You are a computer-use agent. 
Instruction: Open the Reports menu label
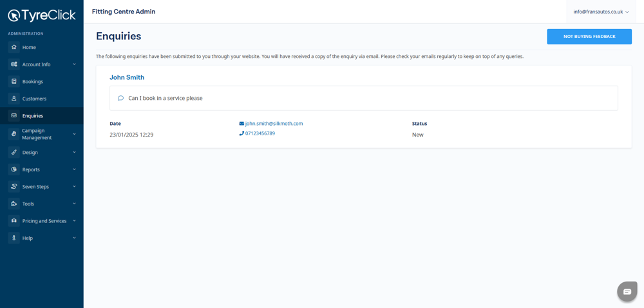[x=31, y=169]
